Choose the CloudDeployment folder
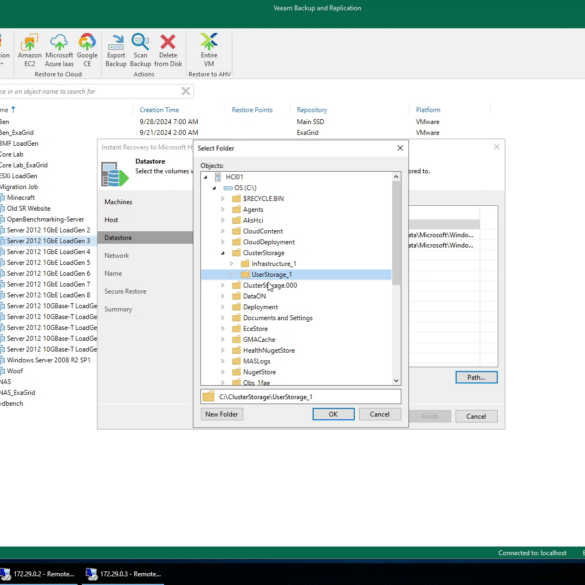Viewport: 585px width, 585px height. coord(269,242)
